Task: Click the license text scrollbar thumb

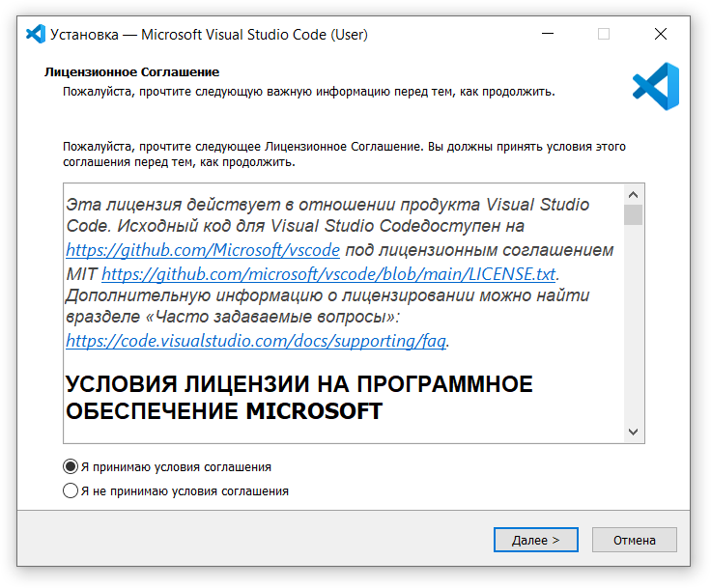Action: coord(633,215)
